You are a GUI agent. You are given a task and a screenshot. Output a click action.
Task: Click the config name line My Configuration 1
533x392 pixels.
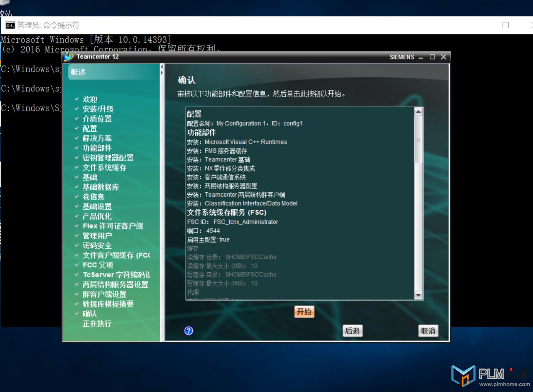click(245, 124)
